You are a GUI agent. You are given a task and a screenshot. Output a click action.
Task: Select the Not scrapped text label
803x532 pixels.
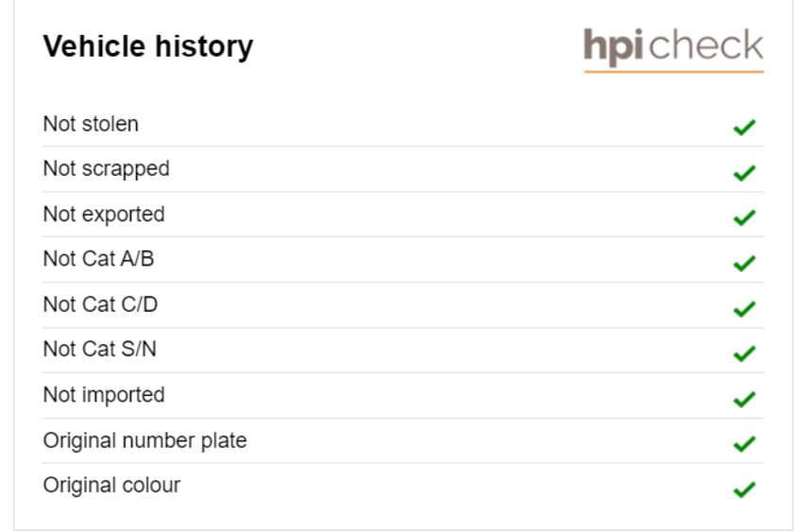(x=106, y=169)
